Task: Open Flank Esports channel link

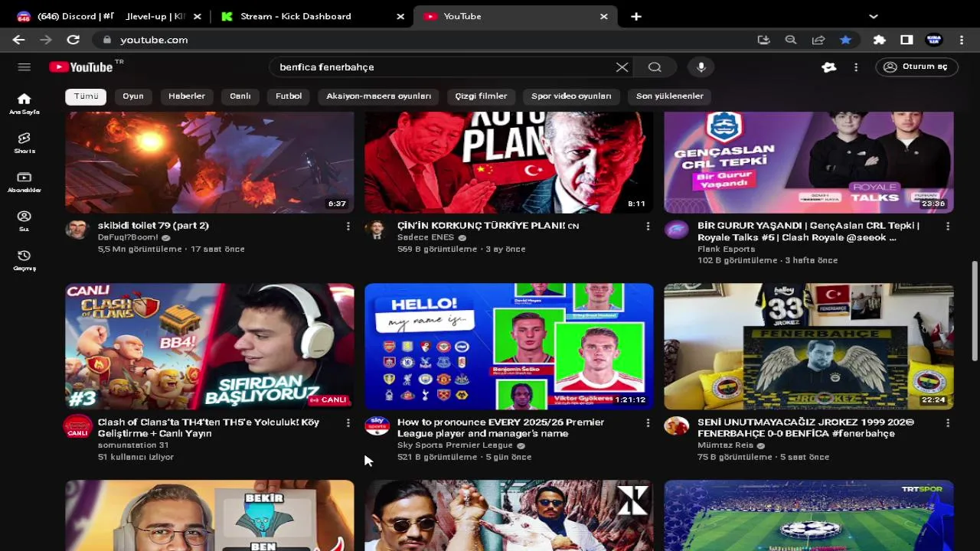Action: tap(727, 249)
